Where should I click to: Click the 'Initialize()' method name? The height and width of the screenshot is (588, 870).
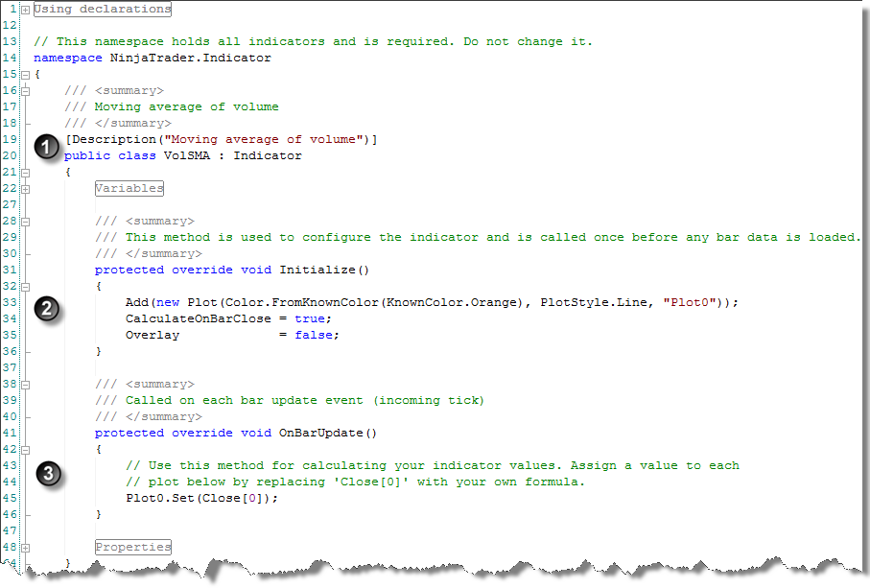coord(324,270)
